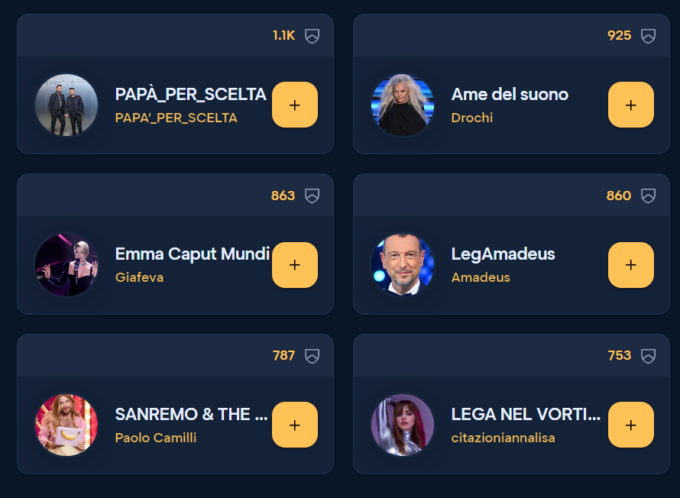Click the shield icon next to 860
Viewport: 680px width, 498px height.
pos(648,196)
